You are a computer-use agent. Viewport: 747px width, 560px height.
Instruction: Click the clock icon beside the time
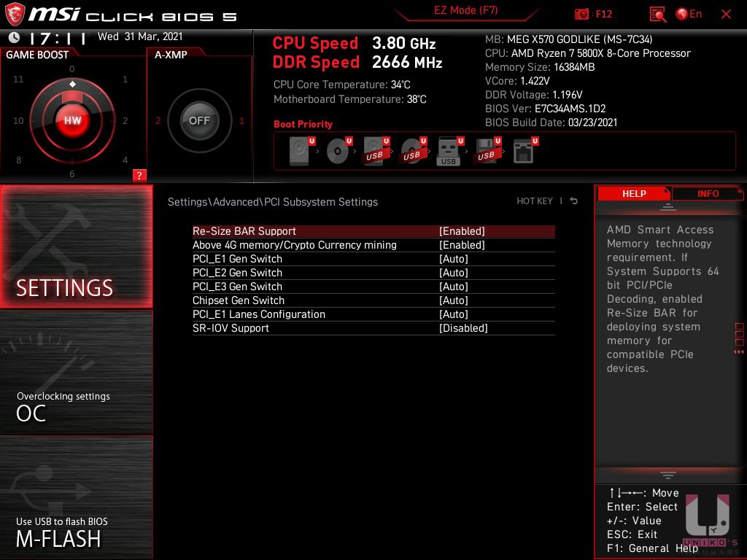15,37
